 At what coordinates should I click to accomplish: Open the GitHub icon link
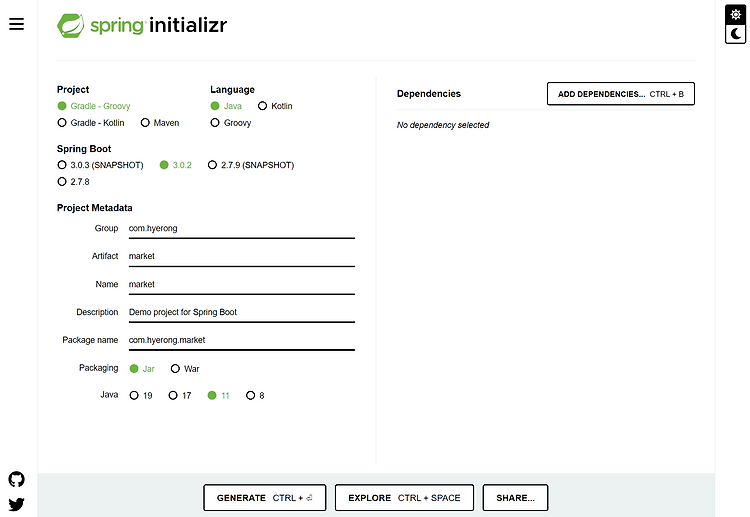click(17, 479)
